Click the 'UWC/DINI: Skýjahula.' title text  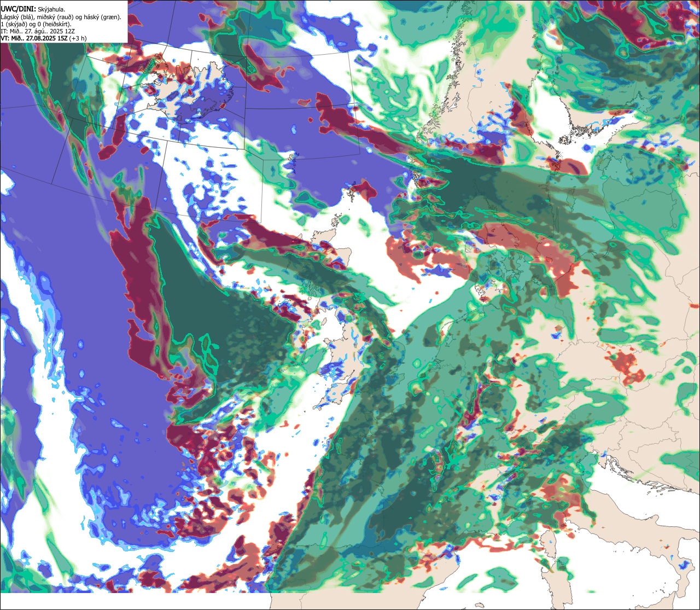tap(33, 9)
